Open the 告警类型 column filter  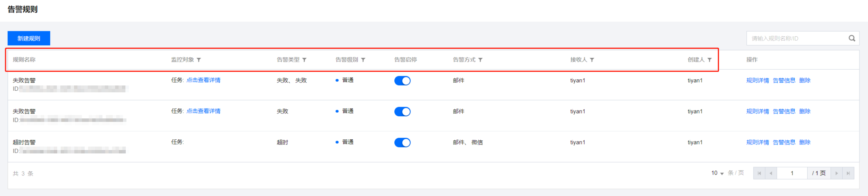coord(304,60)
